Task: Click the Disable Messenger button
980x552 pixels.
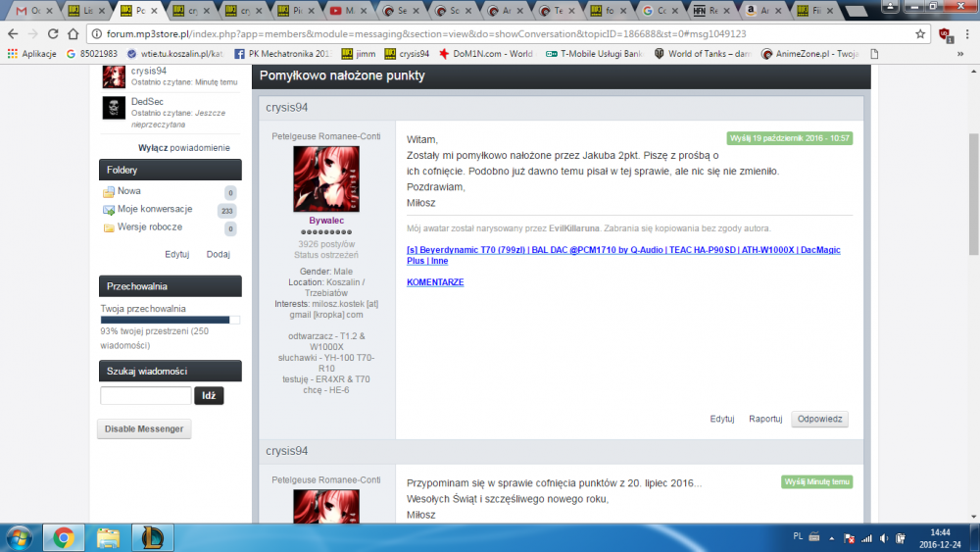Action: pyautogui.click(x=144, y=428)
